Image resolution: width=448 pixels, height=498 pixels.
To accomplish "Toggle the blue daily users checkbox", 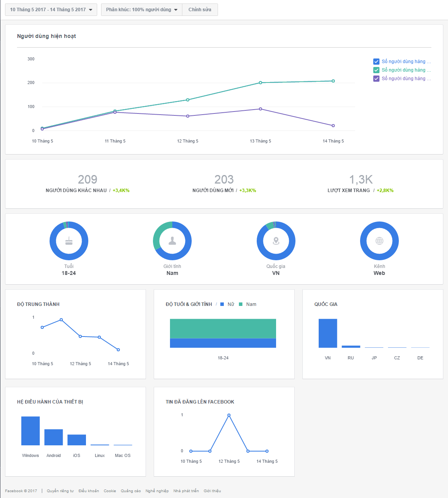I will 376,62.
